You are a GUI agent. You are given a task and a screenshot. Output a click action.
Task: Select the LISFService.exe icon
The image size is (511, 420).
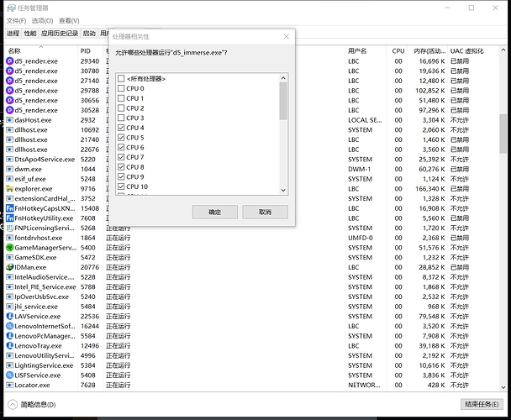point(10,375)
